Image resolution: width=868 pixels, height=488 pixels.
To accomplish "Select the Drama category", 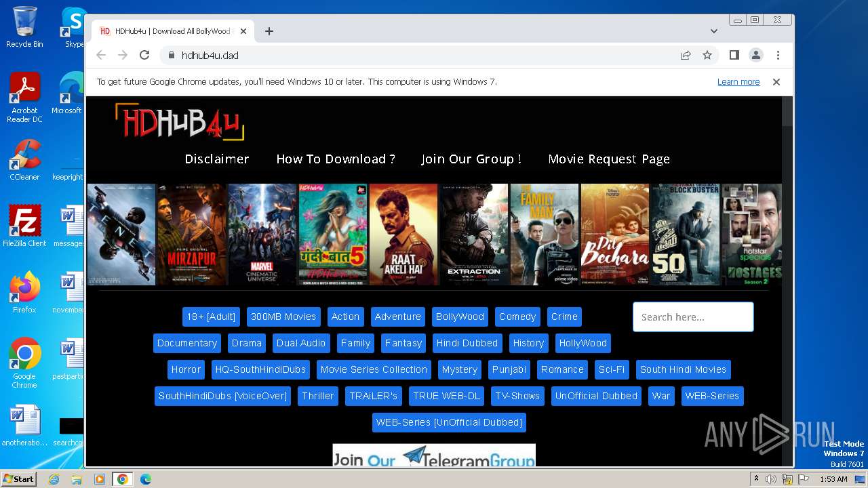I will coord(247,343).
